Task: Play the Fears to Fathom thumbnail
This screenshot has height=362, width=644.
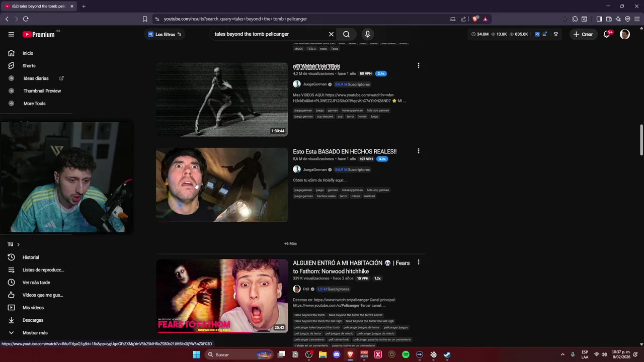Action: 222,296
